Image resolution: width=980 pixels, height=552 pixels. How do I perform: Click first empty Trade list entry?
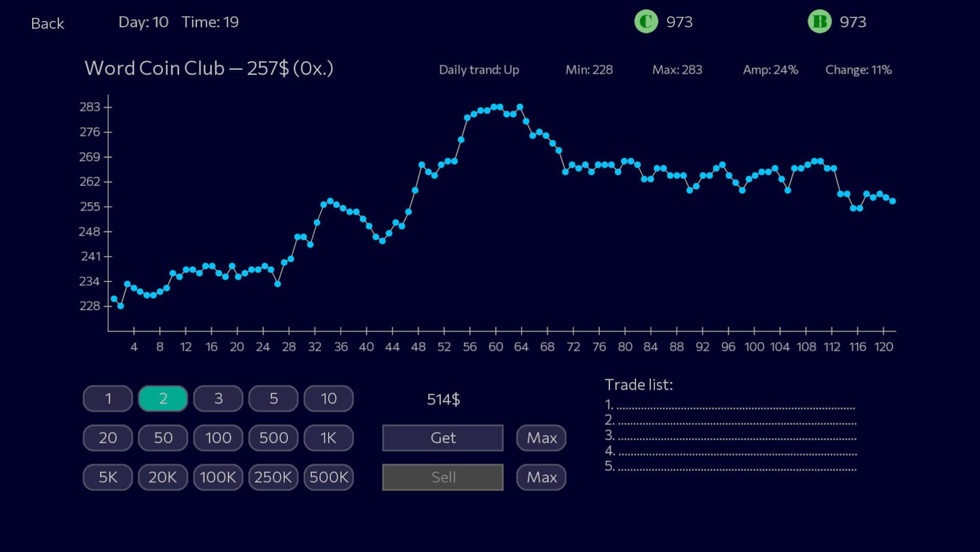(x=731, y=405)
